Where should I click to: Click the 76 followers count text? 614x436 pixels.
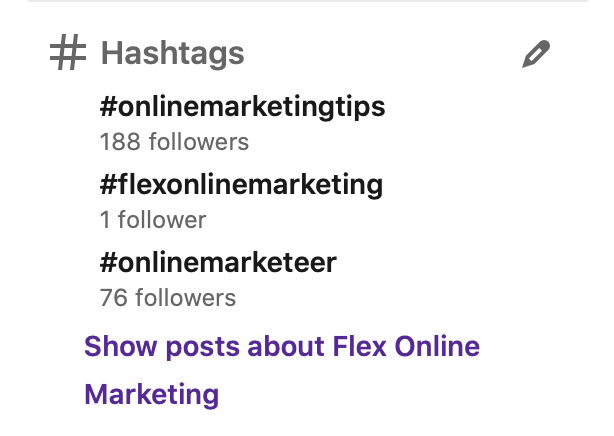[168, 298]
